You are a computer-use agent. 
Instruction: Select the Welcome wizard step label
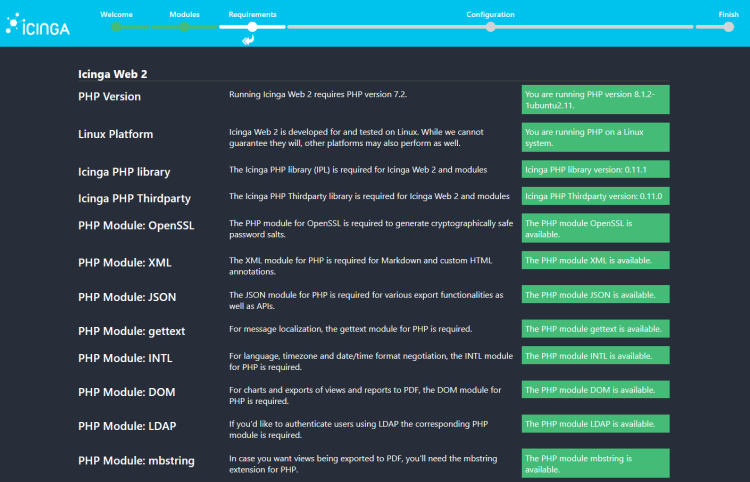pyautogui.click(x=117, y=14)
